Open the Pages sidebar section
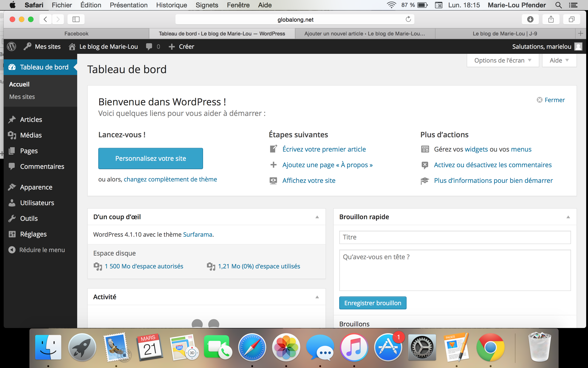Viewport: 588px width, 368px height. click(40, 151)
